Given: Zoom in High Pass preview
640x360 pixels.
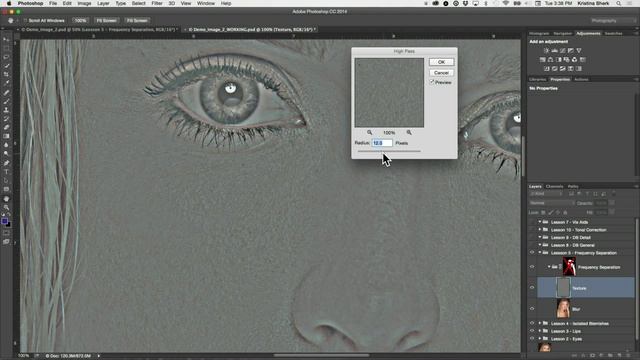Looking at the screenshot, I should [x=409, y=133].
